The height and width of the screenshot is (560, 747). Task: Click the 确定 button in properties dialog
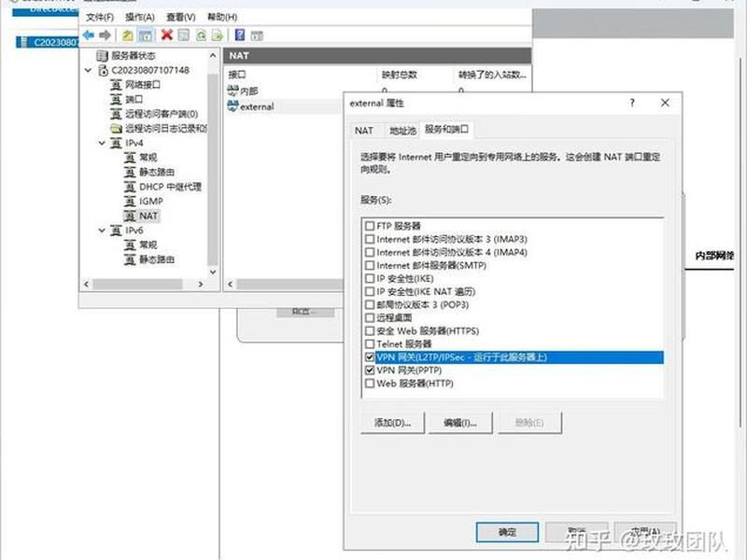(507, 532)
